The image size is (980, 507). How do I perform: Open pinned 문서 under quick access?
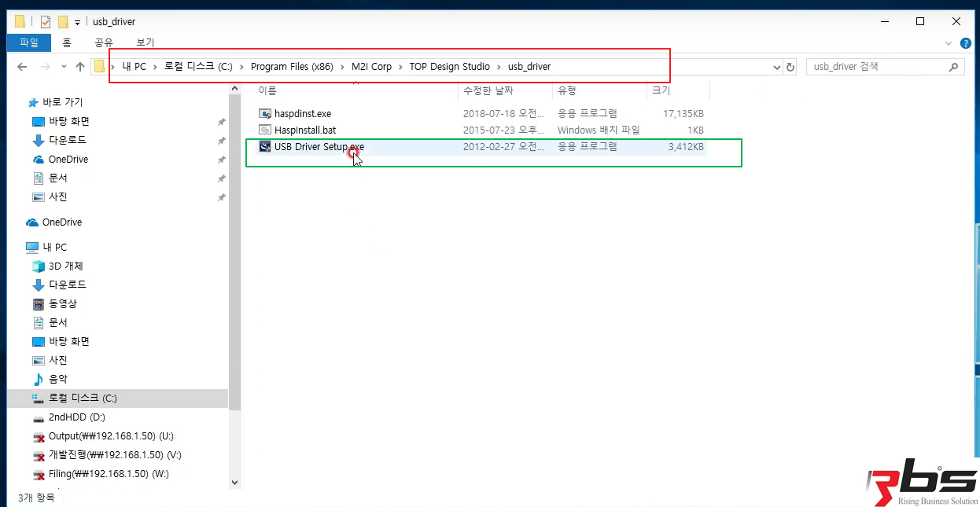click(58, 178)
